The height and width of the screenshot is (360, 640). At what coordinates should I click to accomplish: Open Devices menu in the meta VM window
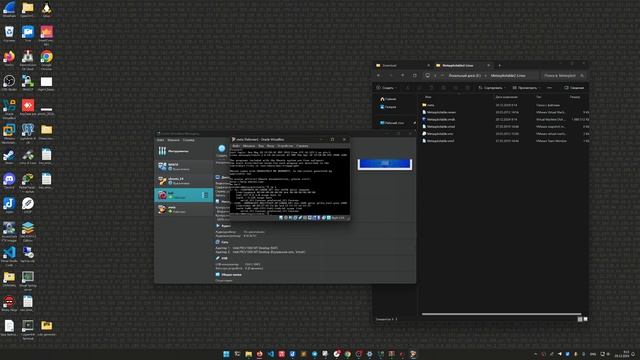coord(285,146)
